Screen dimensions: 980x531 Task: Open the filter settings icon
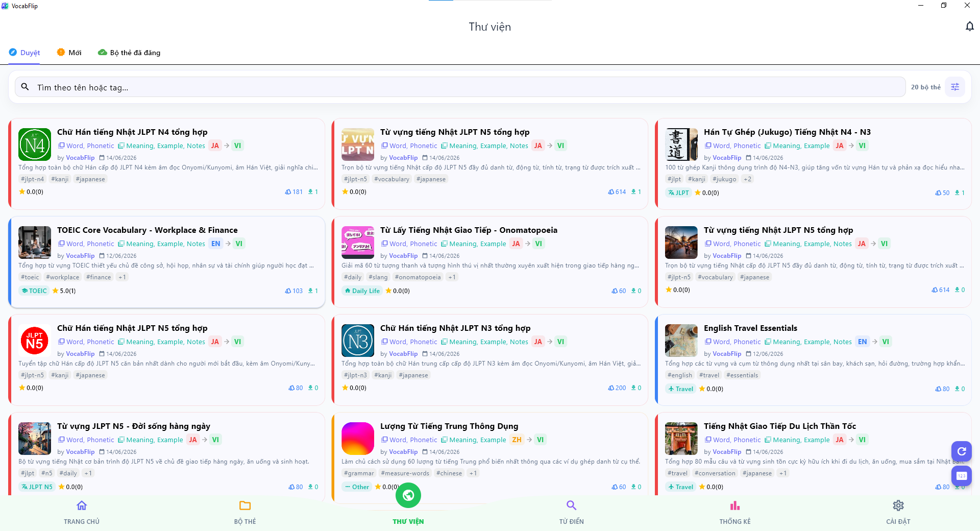[x=955, y=87]
